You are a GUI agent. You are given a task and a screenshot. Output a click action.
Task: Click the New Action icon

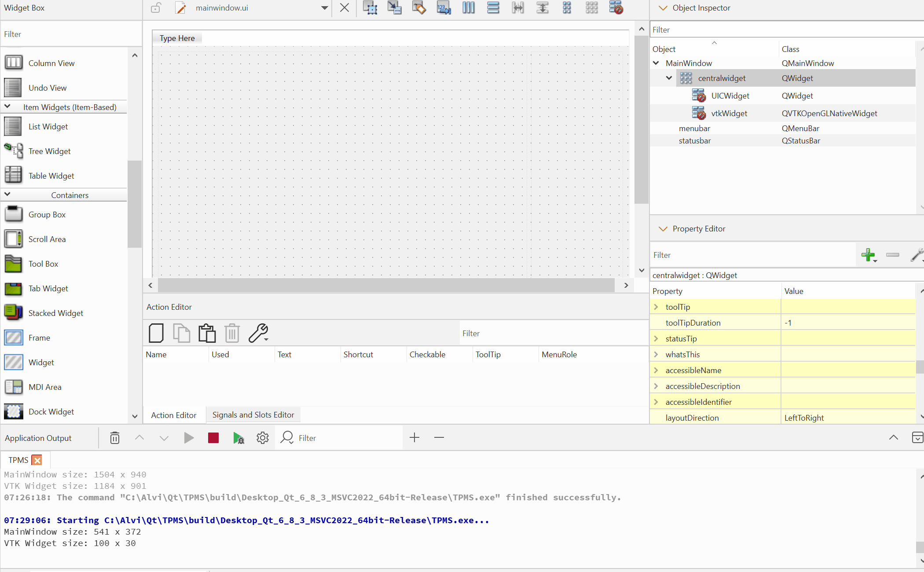pyautogui.click(x=156, y=333)
